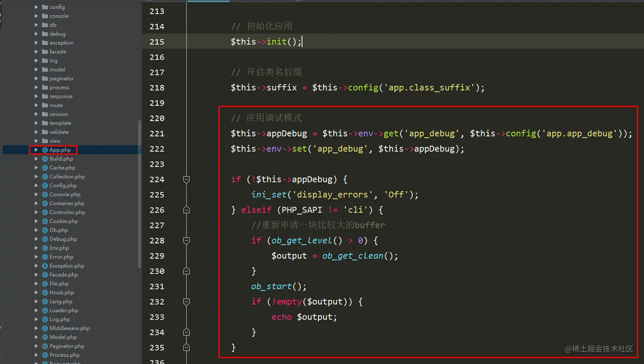Expand the view folder
Screen dimensions: 644x364
point(36,141)
